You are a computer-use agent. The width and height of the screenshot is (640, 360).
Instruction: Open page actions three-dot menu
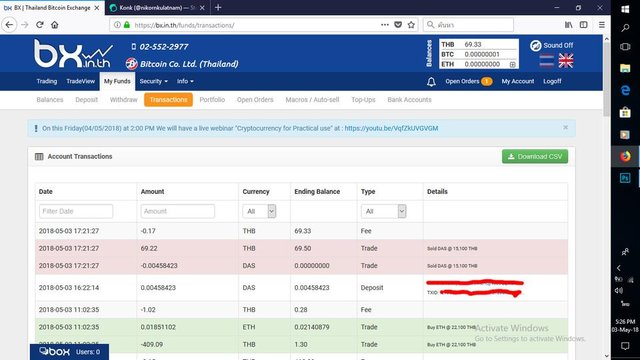tap(384, 25)
